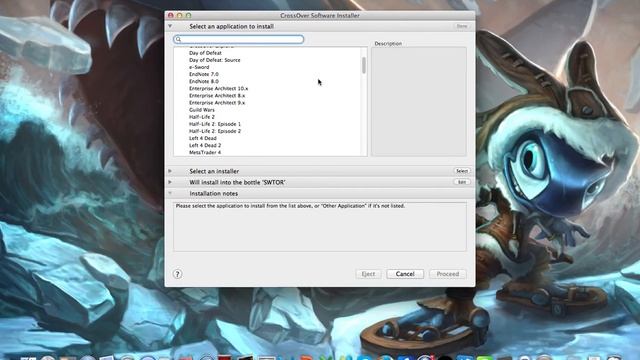Select 'EndNote 8.0' in the list
The width and height of the screenshot is (640, 360).
coord(204,81)
